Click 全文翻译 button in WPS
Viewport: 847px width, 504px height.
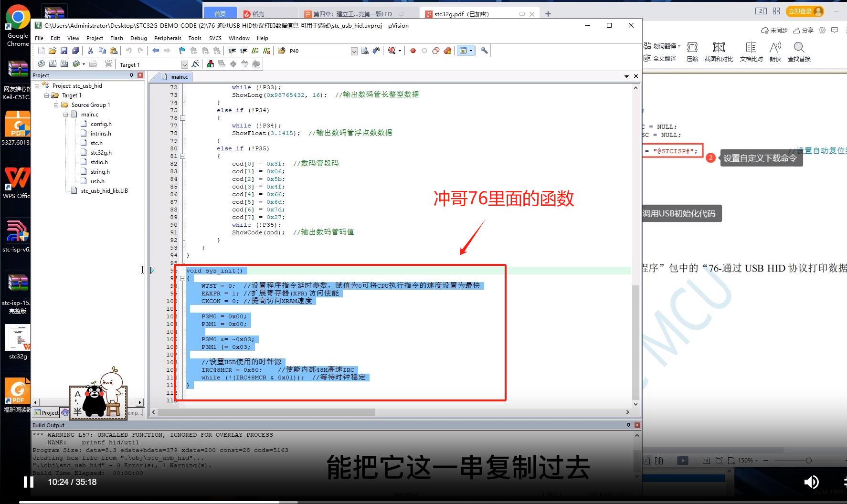point(660,58)
